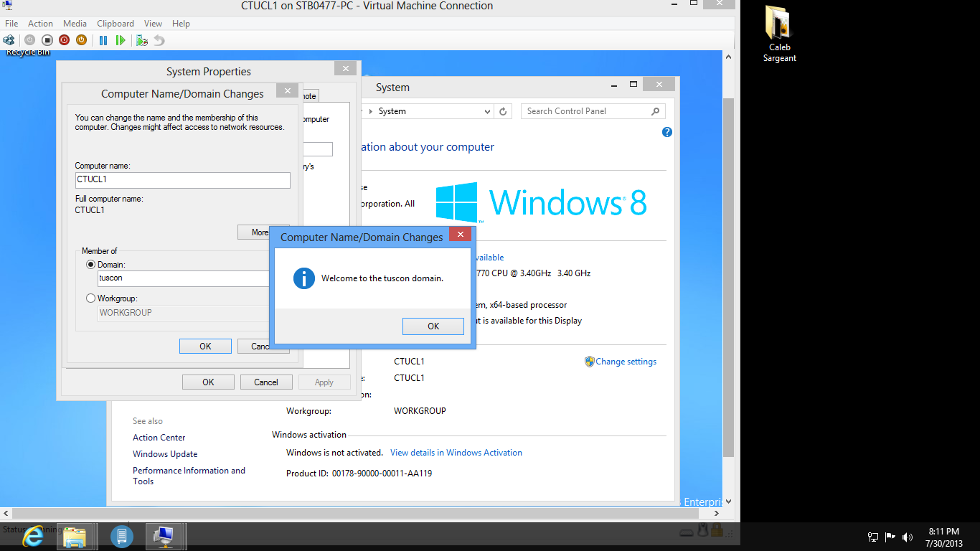The image size is (980, 551).
Task: Refresh the System control panel address bar
Action: (x=504, y=111)
